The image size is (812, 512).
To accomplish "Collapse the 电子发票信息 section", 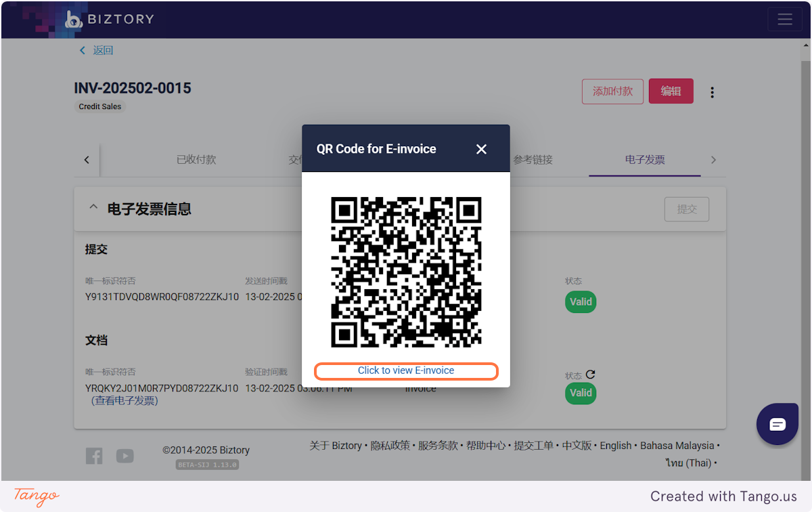I will [93, 208].
